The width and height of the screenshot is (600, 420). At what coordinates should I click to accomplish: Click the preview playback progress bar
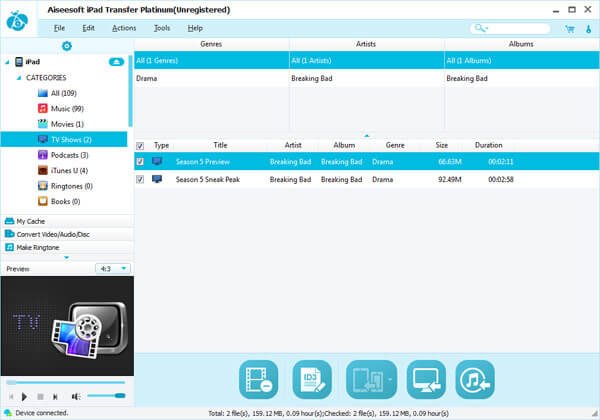pyautogui.click(x=66, y=382)
